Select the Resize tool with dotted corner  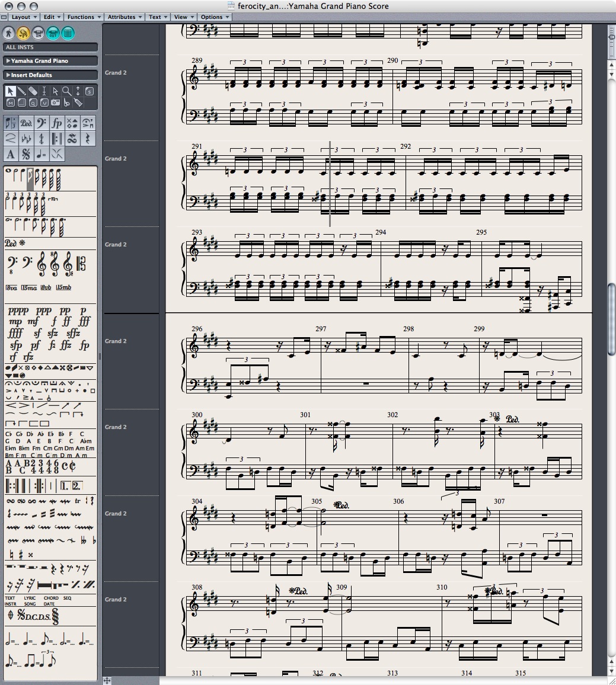click(22, 103)
